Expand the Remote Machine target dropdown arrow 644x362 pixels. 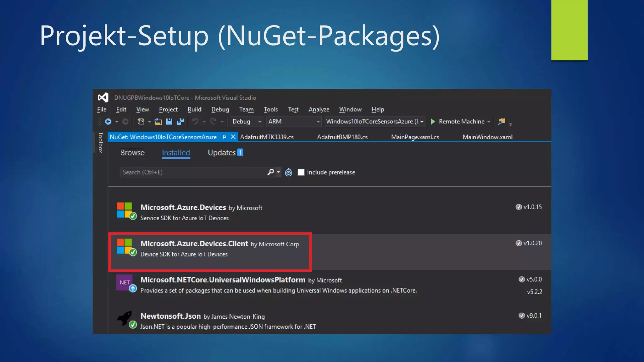tap(489, 122)
